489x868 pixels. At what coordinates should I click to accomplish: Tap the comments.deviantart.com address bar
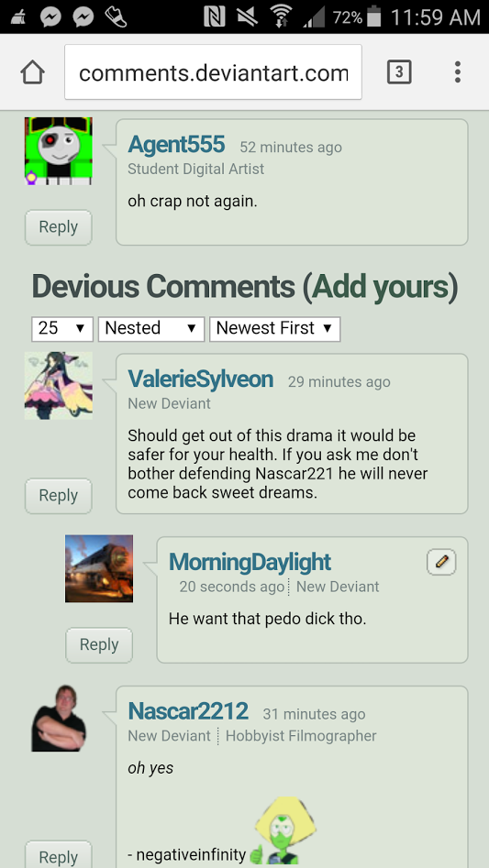213,72
